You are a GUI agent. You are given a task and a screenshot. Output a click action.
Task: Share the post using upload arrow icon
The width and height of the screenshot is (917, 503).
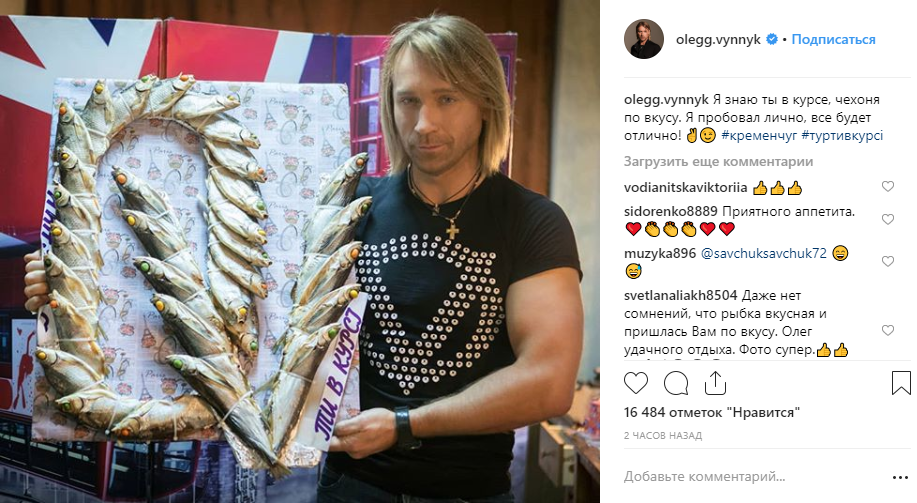pyautogui.click(x=715, y=384)
